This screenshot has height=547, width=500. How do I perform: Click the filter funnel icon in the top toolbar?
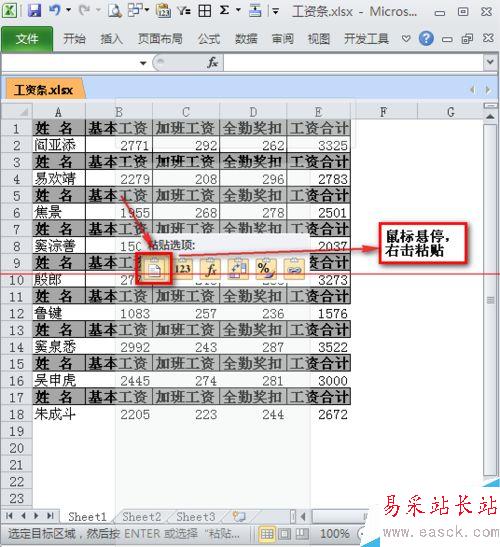(184, 10)
